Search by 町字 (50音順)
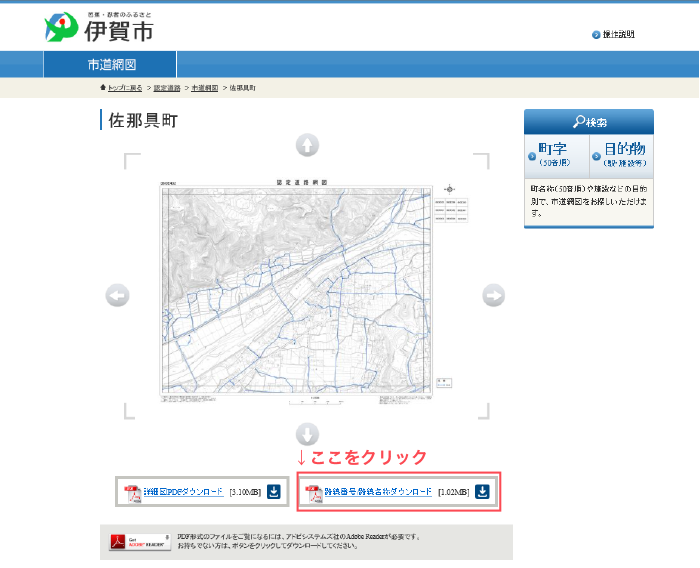 (x=557, y=155)
